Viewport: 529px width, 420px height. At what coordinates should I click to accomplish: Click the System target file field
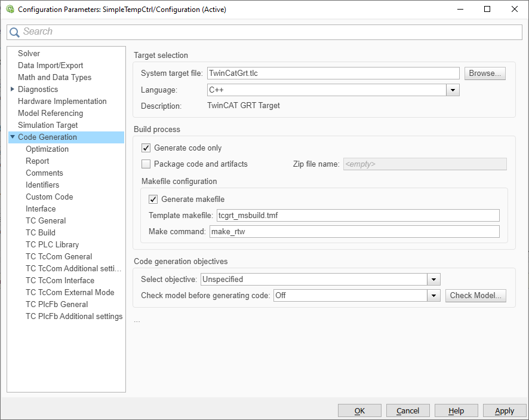click(333, 73)
